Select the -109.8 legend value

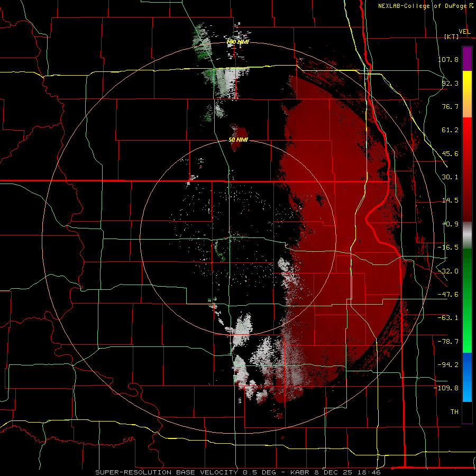click(446, 388)
